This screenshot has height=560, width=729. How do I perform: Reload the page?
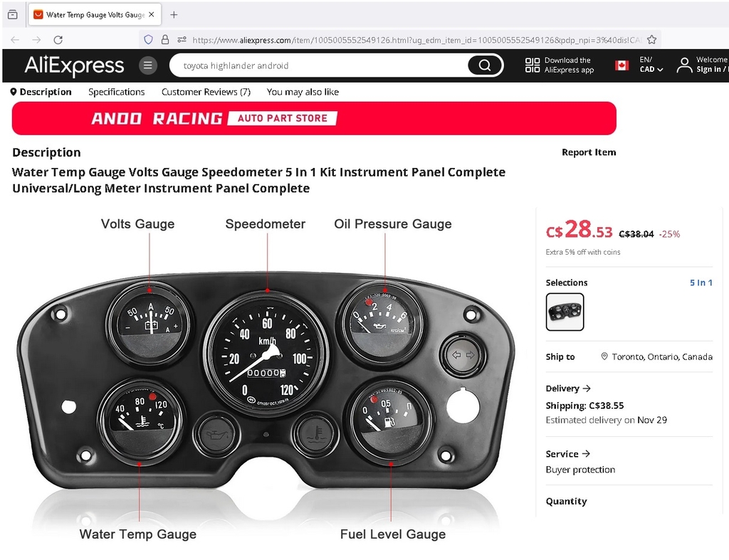[58, 40]
